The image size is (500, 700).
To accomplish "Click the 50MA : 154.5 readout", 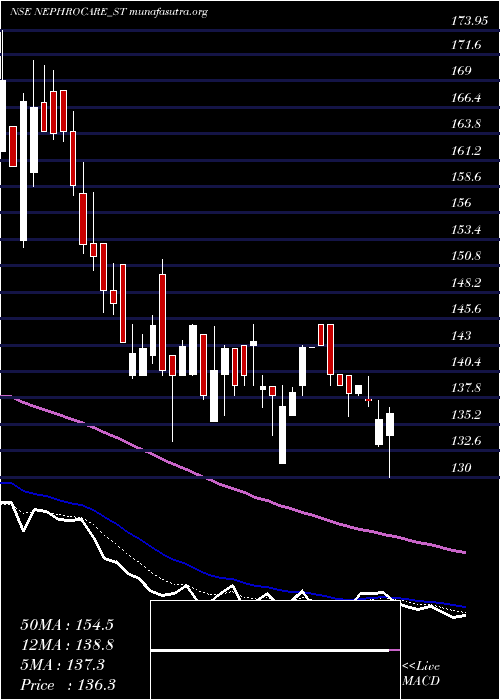I will pyautogui.click(x=67, y=625).
